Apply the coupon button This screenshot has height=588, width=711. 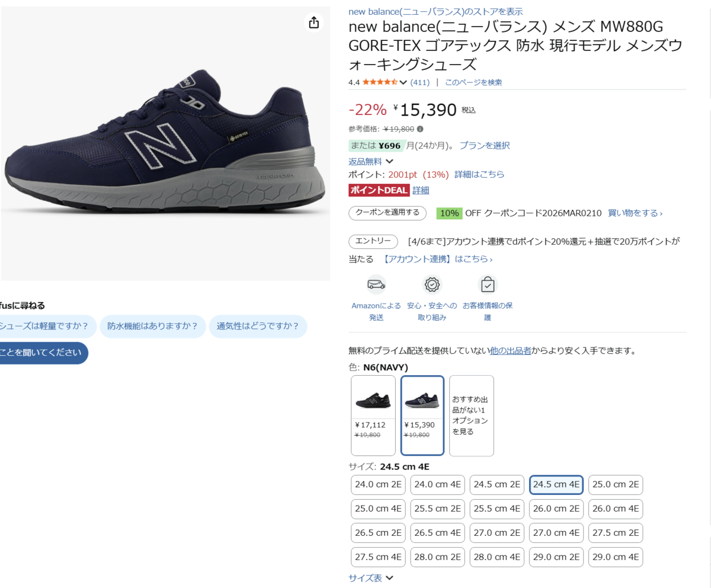click(x=387, y=213)
